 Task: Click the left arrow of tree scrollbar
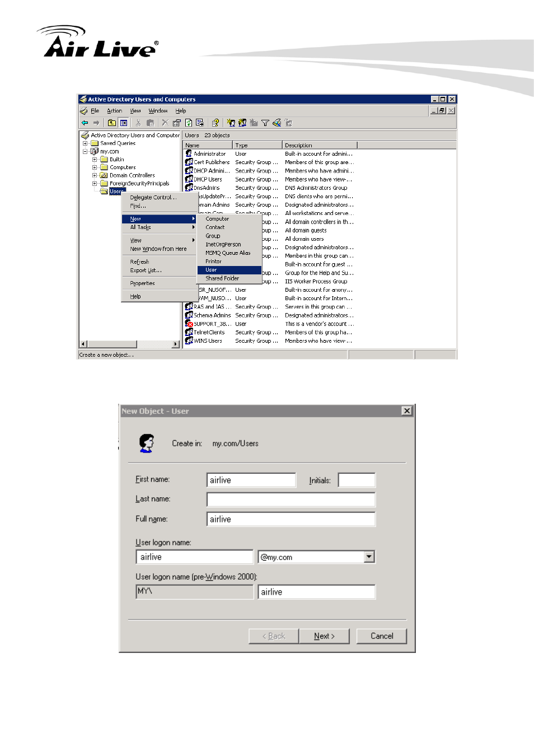coord(84,344)
